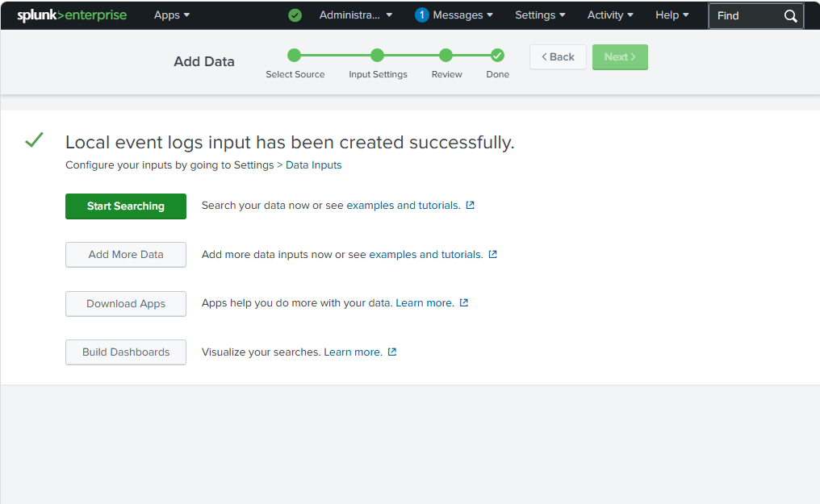Viewport: 820px width, 504px height.
Task: Open the Administrator account dropdown
Action: pos(356,15)
